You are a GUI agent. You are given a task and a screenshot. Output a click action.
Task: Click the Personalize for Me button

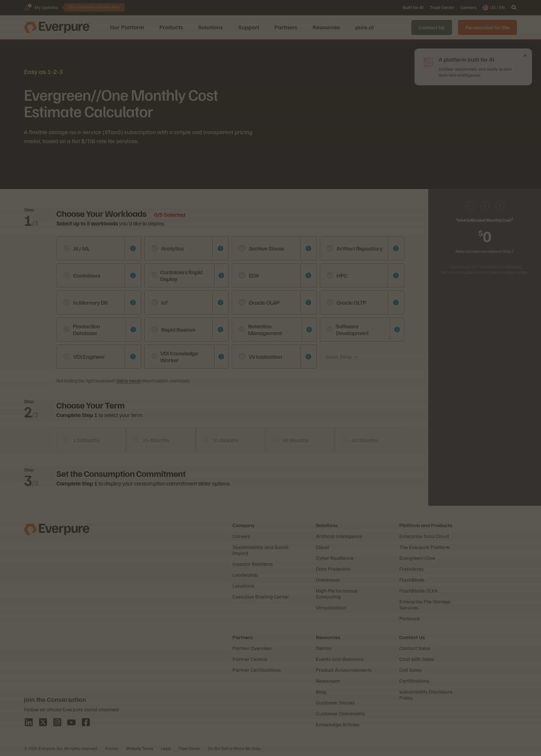point(487,27)
